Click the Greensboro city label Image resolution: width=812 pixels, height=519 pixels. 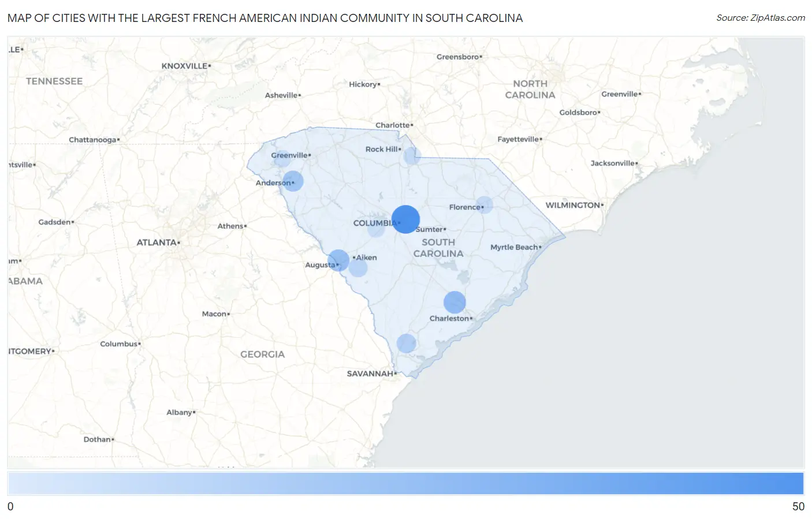458,57
